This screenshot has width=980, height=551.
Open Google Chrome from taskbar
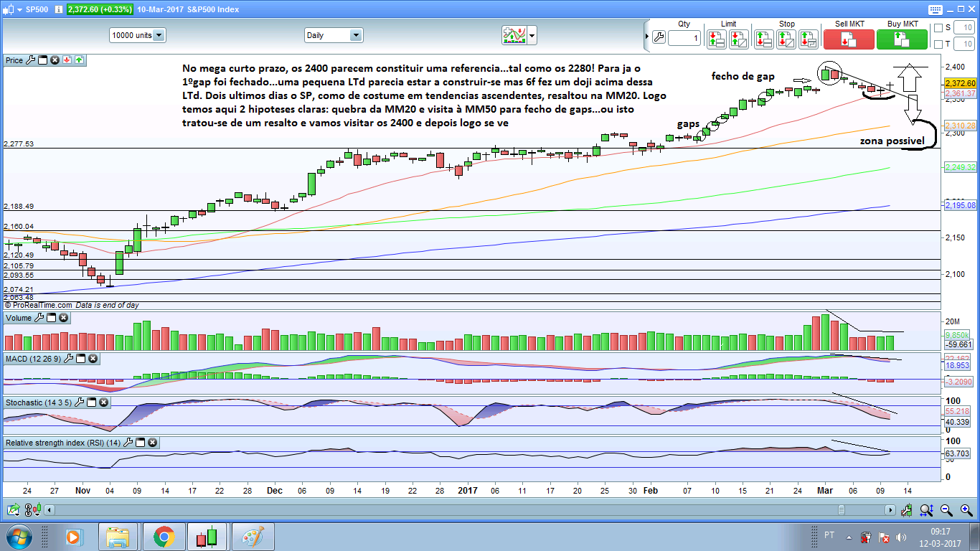point(163,537)
